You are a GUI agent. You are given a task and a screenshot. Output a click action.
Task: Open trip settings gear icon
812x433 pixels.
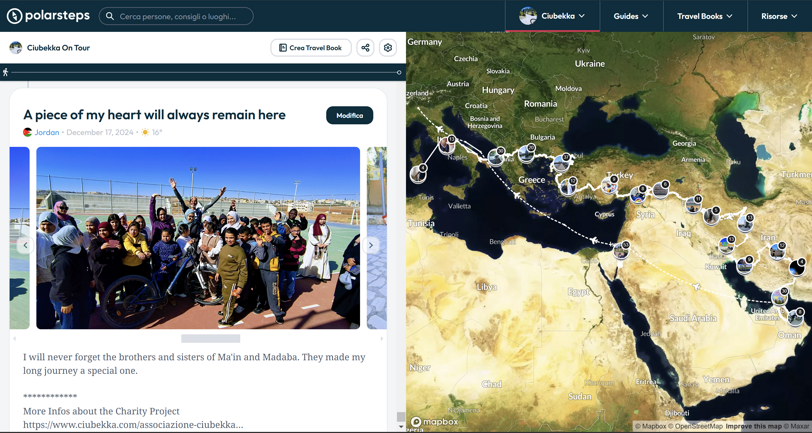pos(388,48)
